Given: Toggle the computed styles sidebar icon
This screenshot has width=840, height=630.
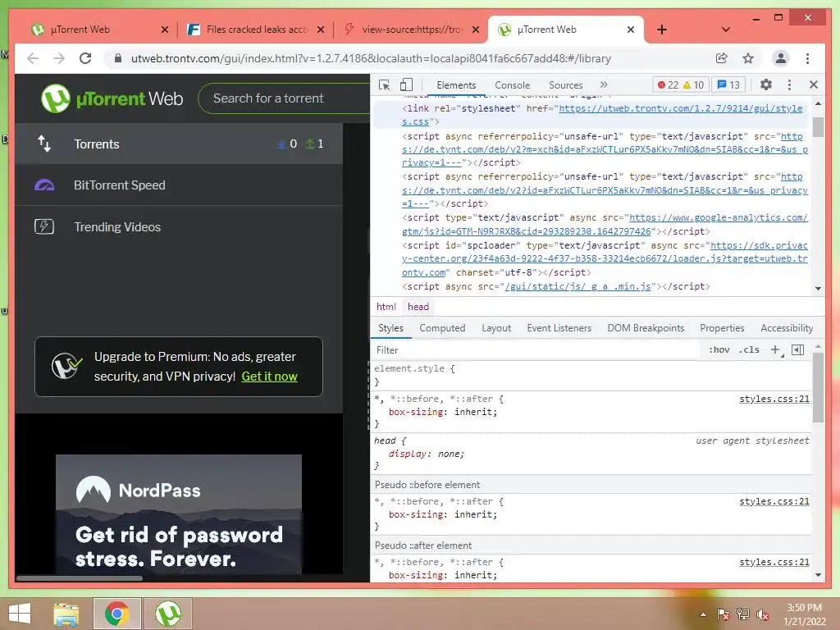Looking at the screenshot, I should [x=797, y=349].
